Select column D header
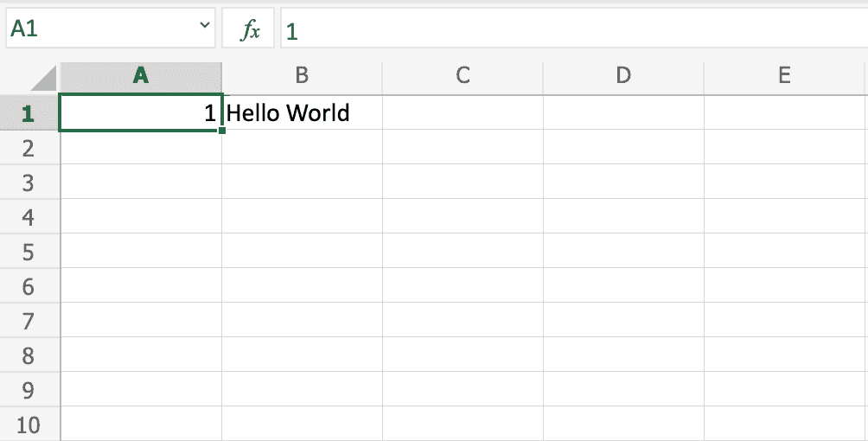 click(x=623, y=76)
